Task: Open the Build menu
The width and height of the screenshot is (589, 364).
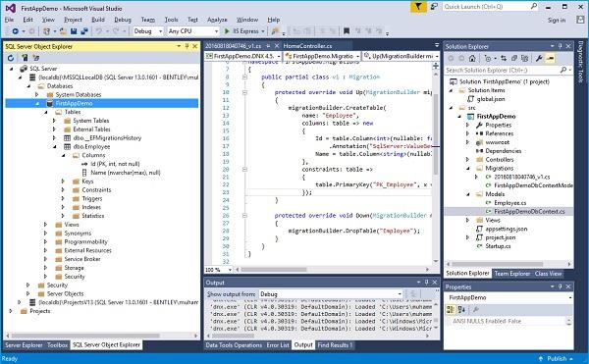Action: pos(98,20)
